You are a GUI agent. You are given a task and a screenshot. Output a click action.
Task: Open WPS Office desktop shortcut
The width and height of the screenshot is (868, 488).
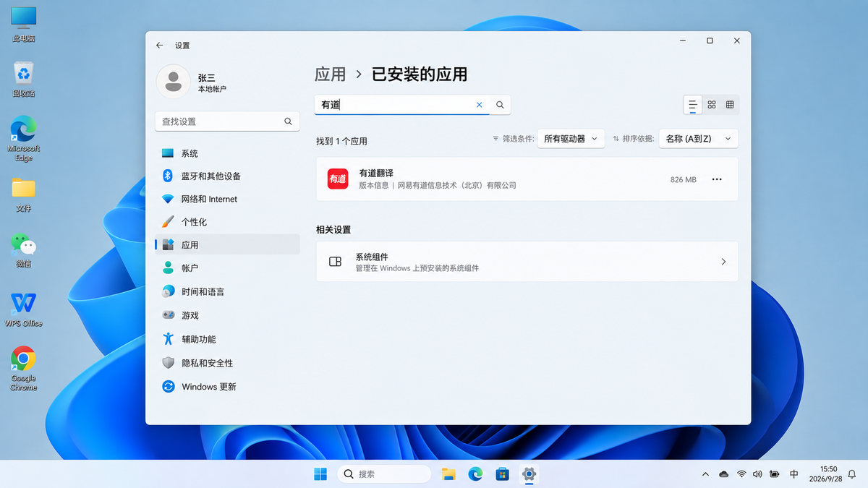click(x=24, y=309)
